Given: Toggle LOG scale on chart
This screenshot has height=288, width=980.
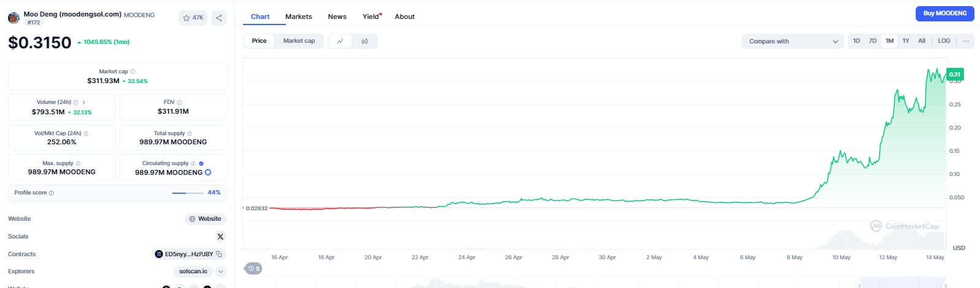Looking at the screenshot, I should click(944, 41).
